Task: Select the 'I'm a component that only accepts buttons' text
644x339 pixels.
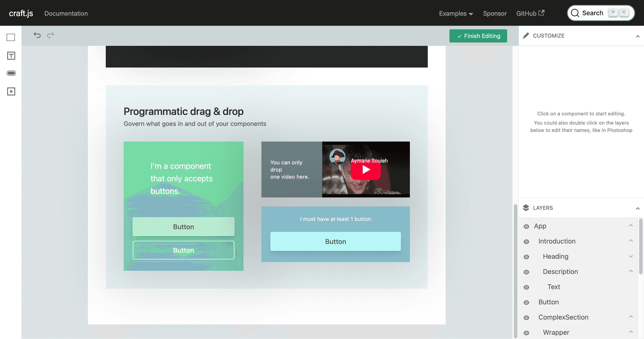Action: pos(182,178)
